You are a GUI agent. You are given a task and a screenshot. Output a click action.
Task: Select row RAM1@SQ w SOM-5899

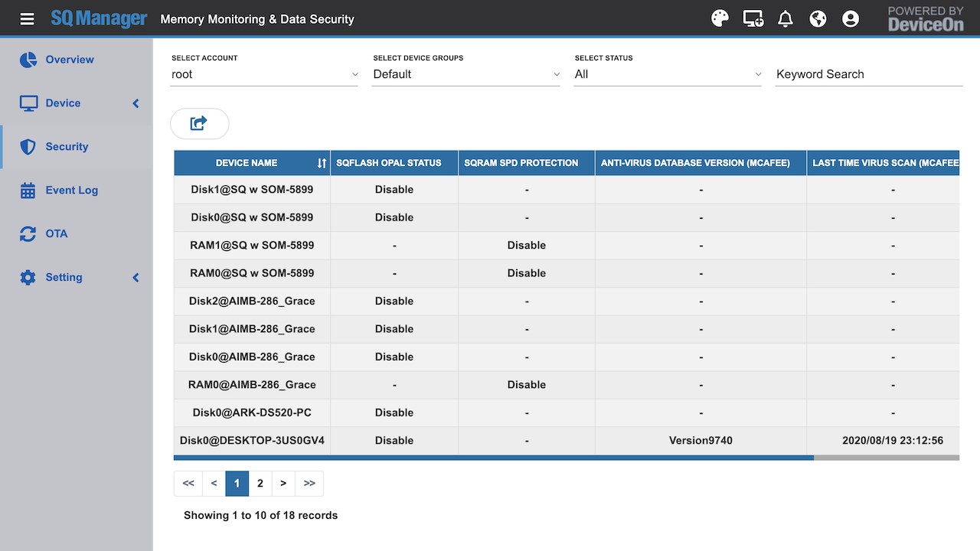(567, 246)
